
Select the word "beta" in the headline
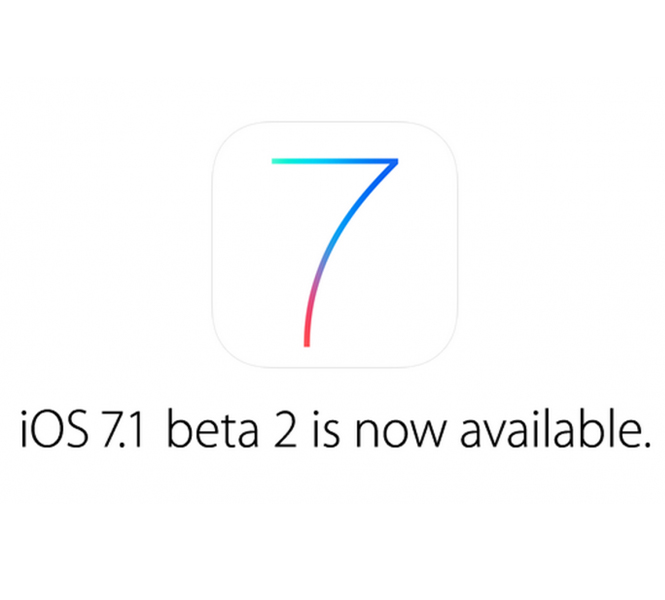pyautogui.click(x=212, y=427)
